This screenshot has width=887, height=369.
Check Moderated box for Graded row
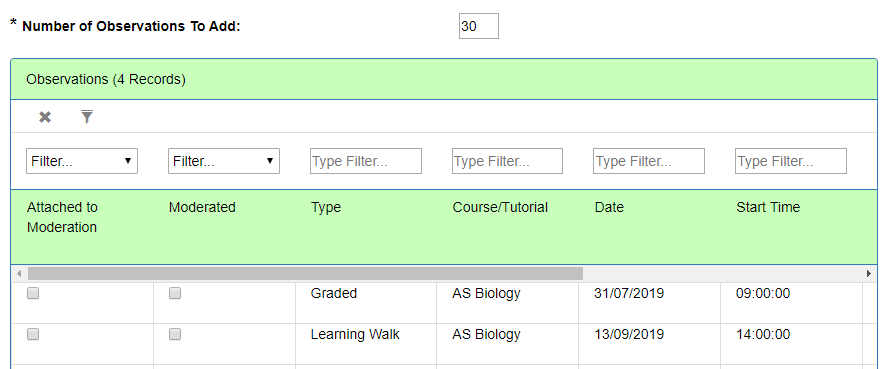[175, 293]
